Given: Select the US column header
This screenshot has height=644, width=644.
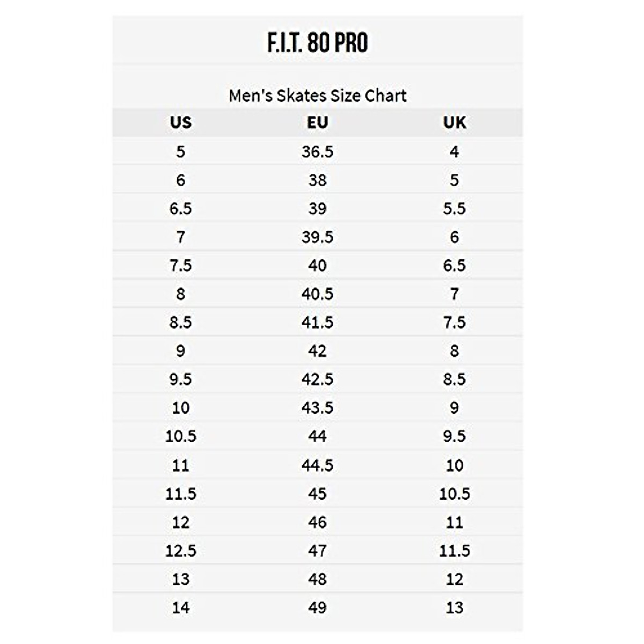Looking at the screenshot, I should click(x=180, y=122).
